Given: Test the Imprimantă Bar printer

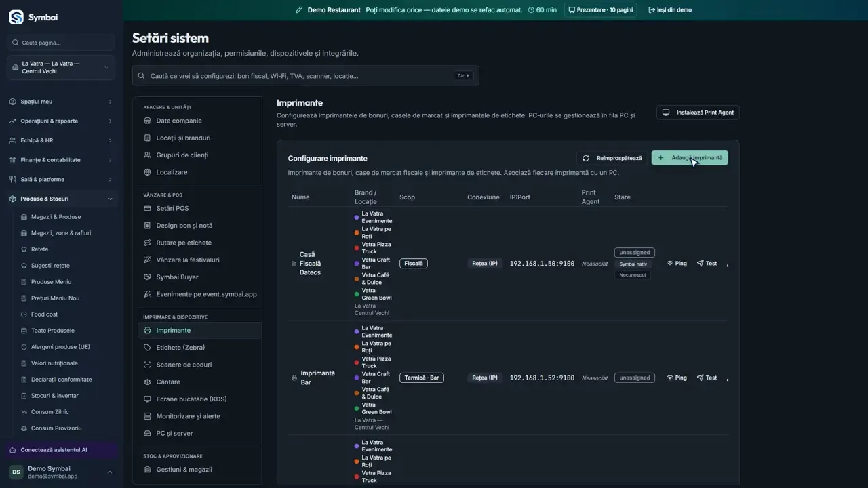Looking at the screenshot, I should click(707, 378).
